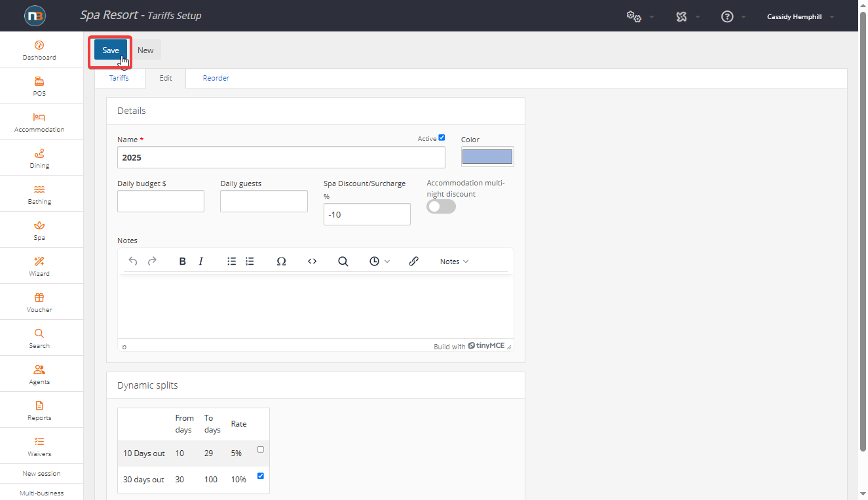
Task: Click the Save button
Action: point(111,50)
